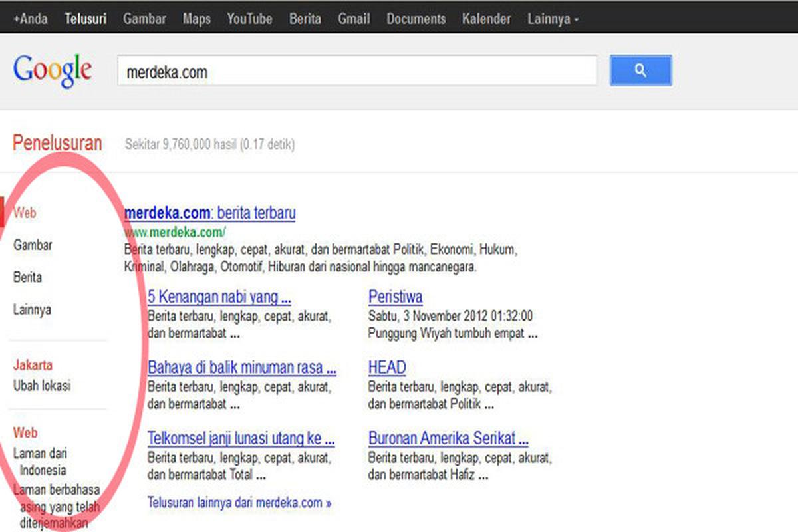Viewport: 798px width, 532px height.
Task: Open sitelink Buronan Amerika Serikat ...
Action: coord(449,439)
